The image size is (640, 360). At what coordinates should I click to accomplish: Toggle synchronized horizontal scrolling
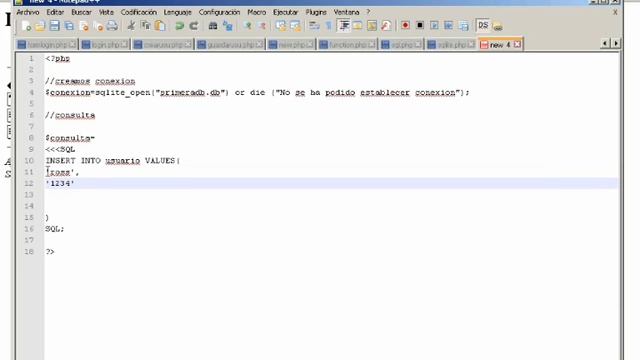coord(295,26)
